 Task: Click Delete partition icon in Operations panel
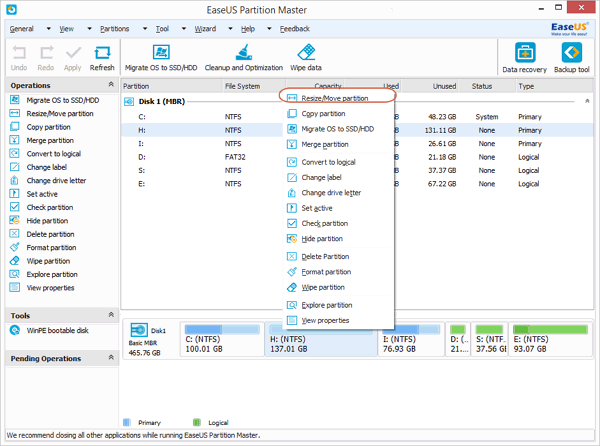point(15,234)
